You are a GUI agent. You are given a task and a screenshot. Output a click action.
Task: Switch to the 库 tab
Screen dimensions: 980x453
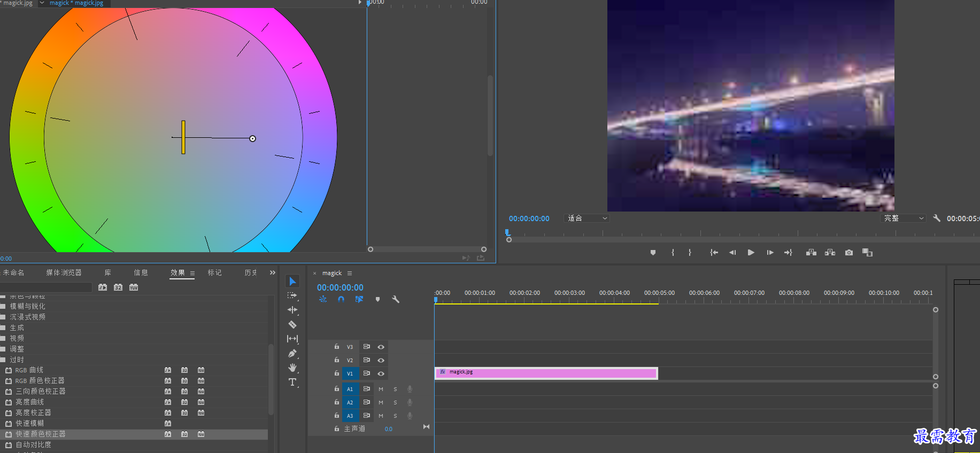(x=108, y=272)
